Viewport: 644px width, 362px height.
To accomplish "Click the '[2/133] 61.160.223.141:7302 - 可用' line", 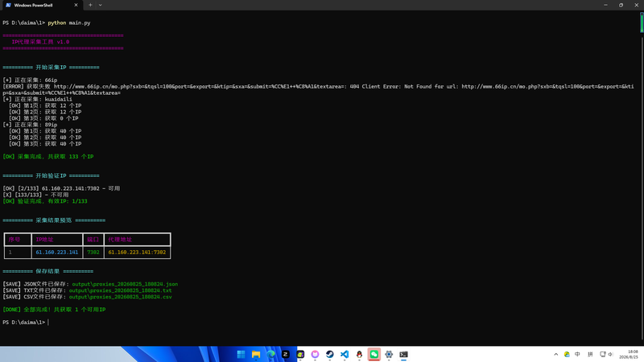I will point(61,188).
